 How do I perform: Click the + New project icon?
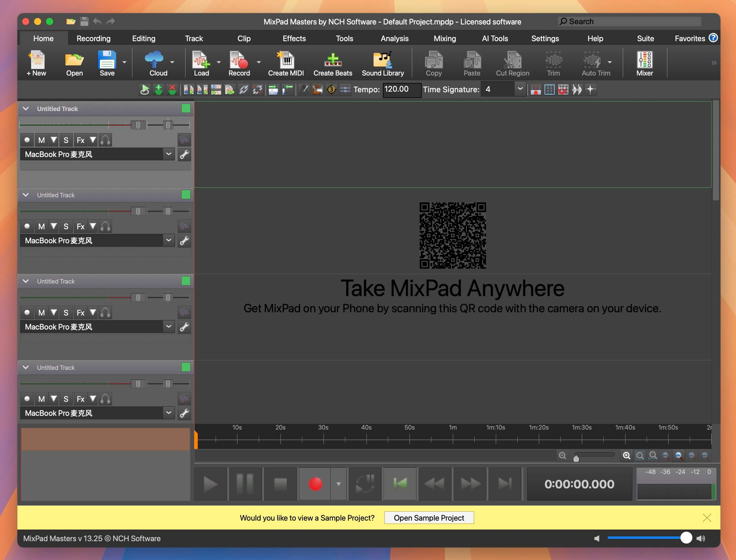click(36, 63)
